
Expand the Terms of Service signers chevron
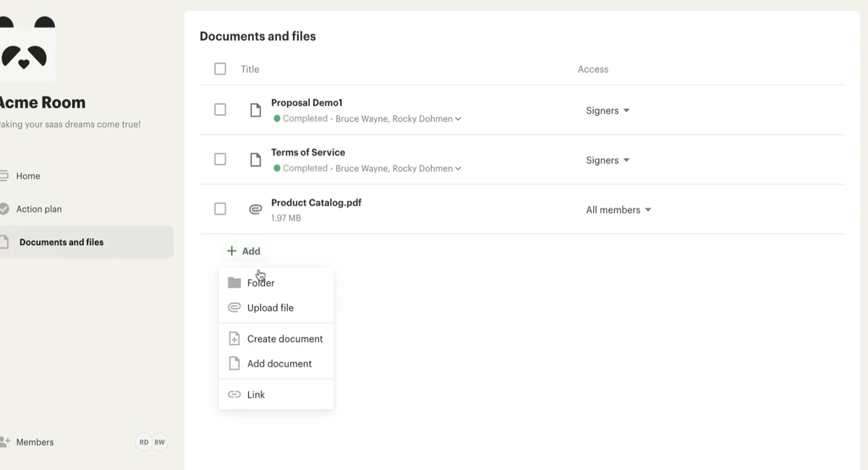point(458,168)
